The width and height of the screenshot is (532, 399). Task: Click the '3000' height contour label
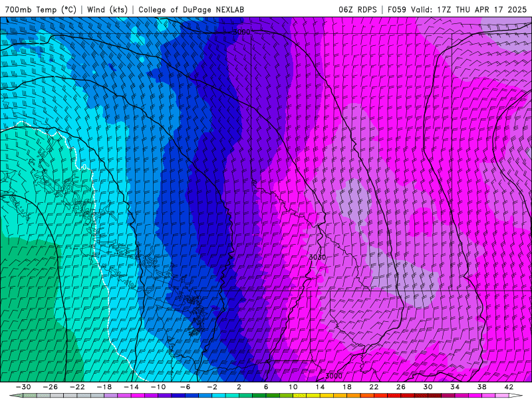[334, 376]
